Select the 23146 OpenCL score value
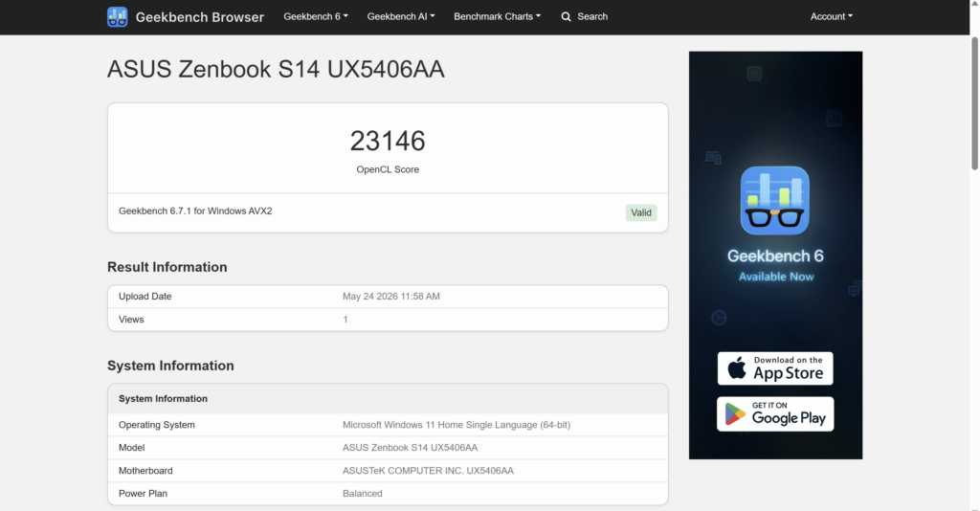 (388, 142)
